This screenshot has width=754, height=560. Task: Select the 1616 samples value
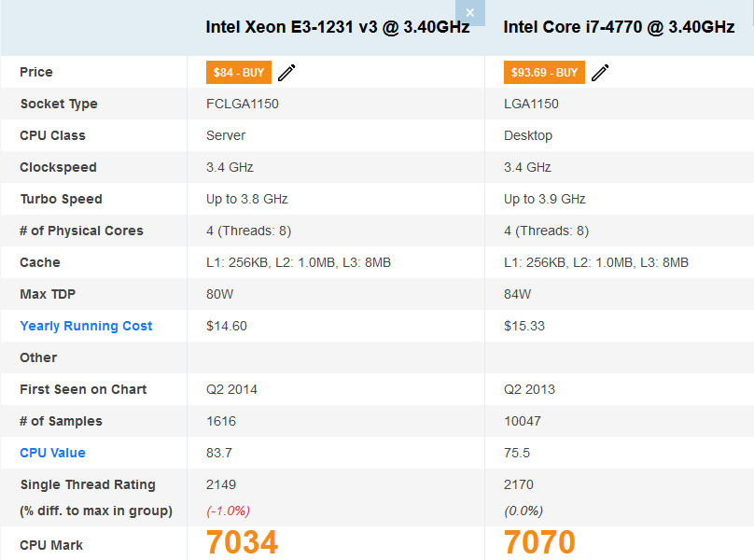tap(221, 421)
